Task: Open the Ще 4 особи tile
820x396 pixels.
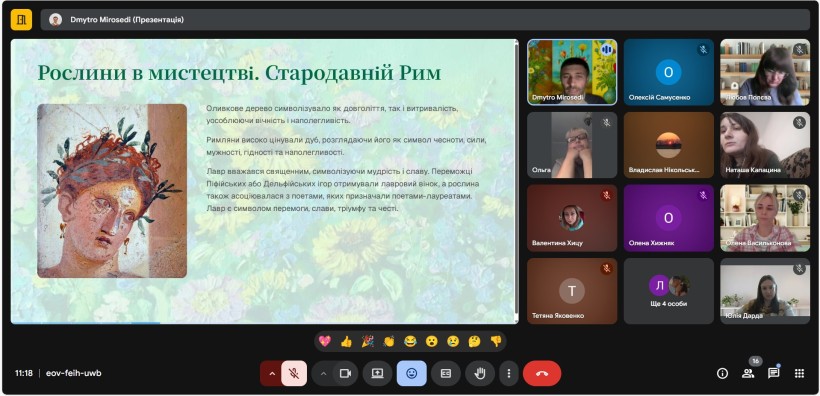Action: (x=669, y=291)
